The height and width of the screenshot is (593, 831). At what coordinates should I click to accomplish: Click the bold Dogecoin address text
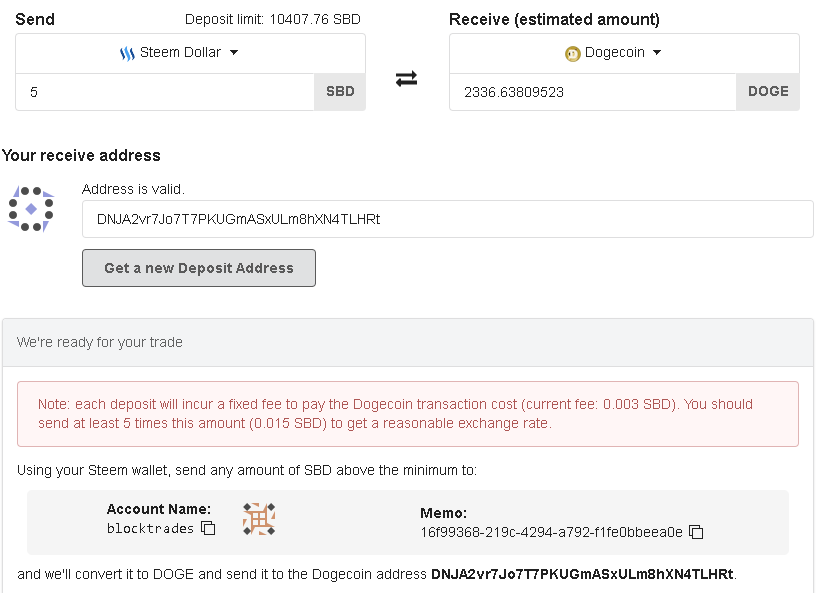[582, 574]
